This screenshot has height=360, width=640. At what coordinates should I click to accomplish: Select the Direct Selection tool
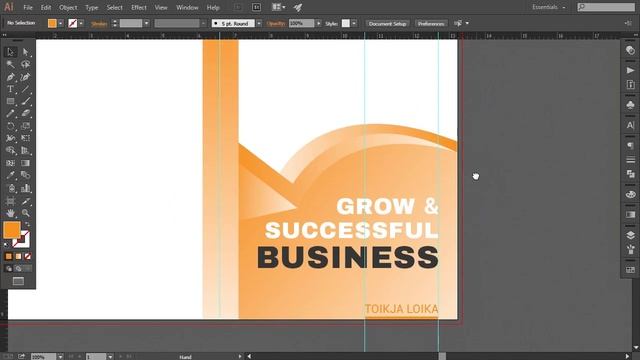(26, 52)
